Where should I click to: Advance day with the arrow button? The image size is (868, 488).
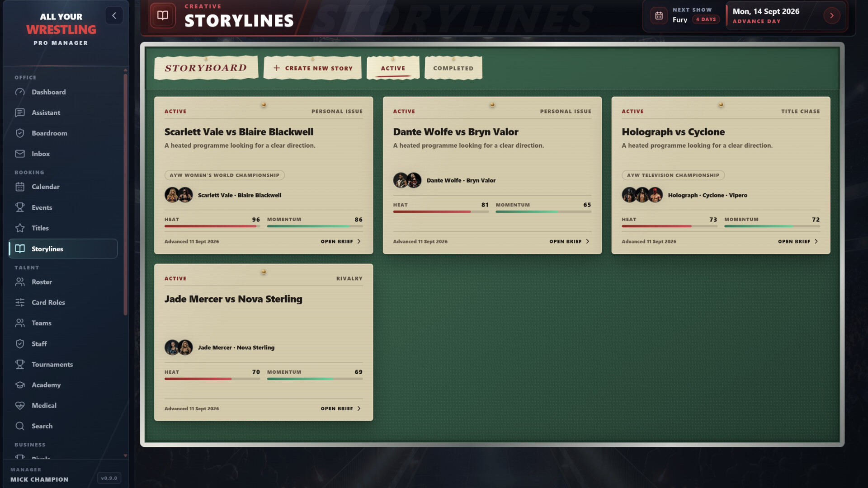[831, 16]
